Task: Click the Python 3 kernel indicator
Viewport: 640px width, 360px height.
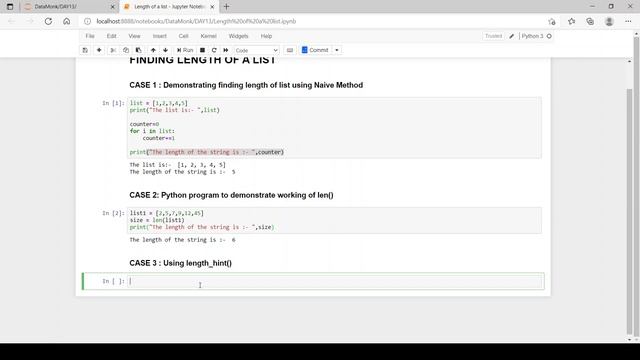Action: point(532,36)
